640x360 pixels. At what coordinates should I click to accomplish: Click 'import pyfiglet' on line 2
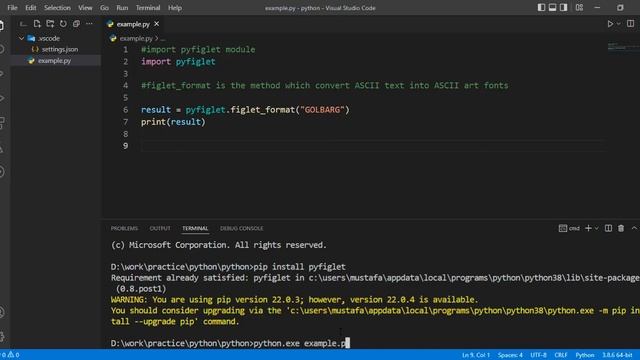pos(178,62)
